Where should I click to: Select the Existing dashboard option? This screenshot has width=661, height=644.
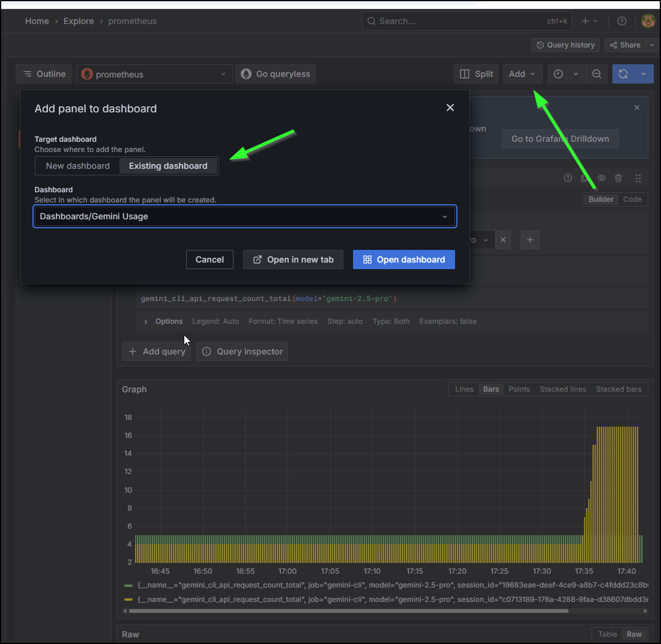click(168, 166)
